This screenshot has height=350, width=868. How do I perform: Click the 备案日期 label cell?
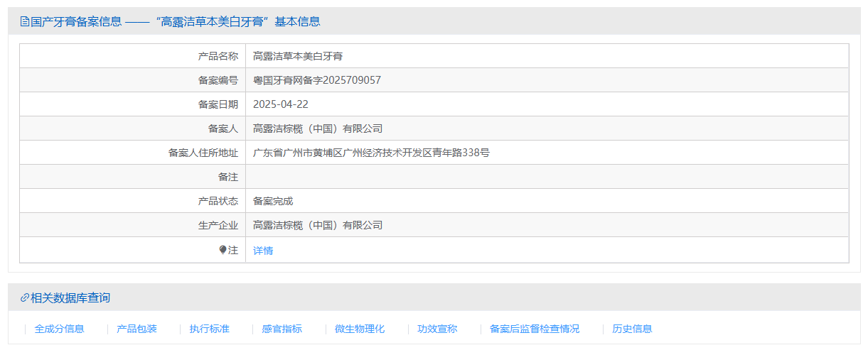(x=133, y=104)
